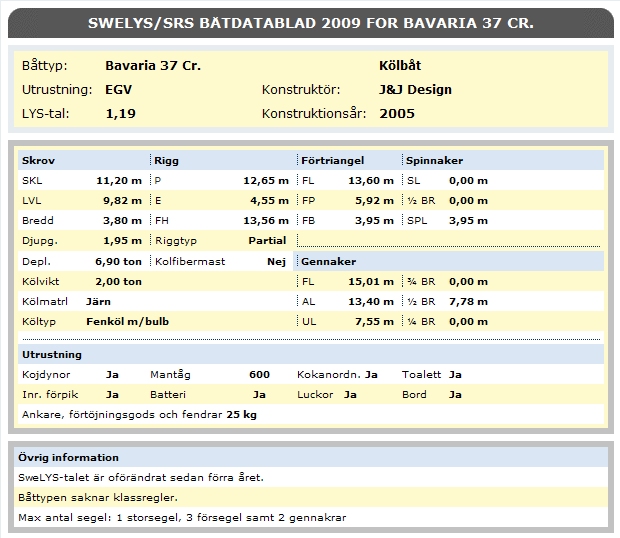Viewport: 620px width, 538px height.
Task: Click the Övrig information heading
Action: [x=68, y=458]
